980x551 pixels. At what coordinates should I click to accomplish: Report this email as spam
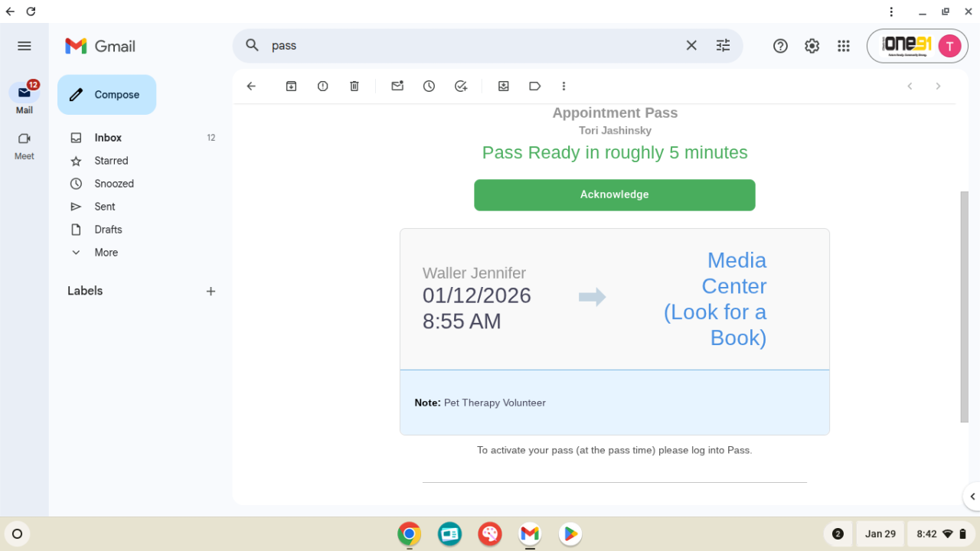tap(322, 86)
